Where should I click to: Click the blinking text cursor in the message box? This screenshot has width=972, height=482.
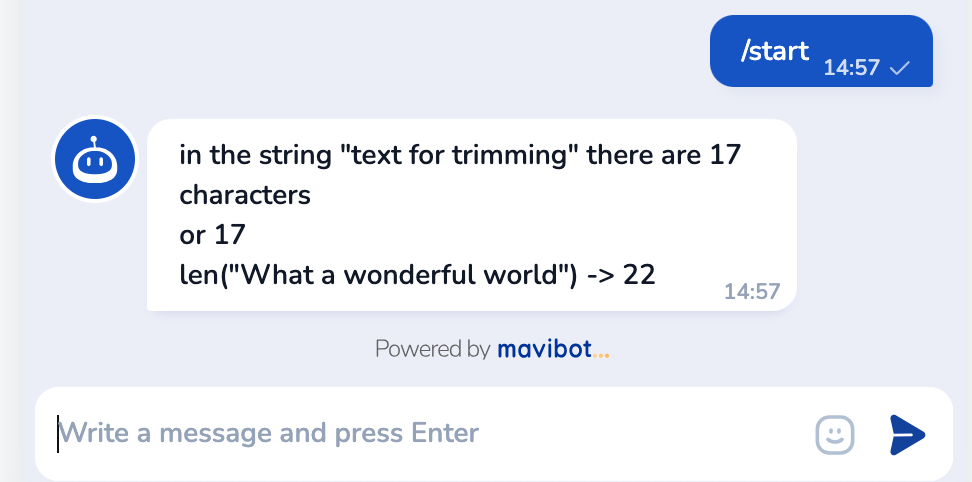(x=58, y=434)
